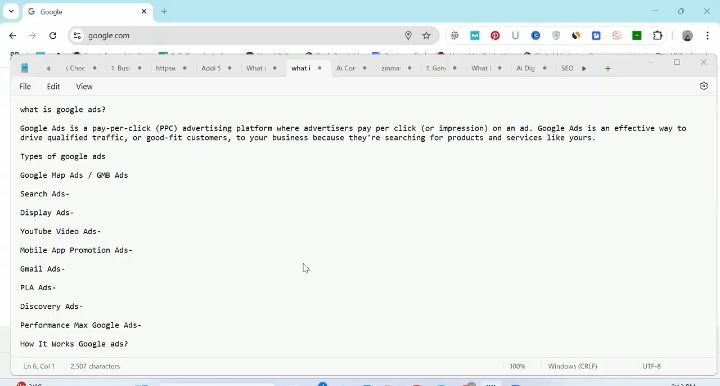Image resolution: width=720 pixels, height=386 pixels.
Task: Click the Notepad app icon in title bar
Action: (24, 68)
